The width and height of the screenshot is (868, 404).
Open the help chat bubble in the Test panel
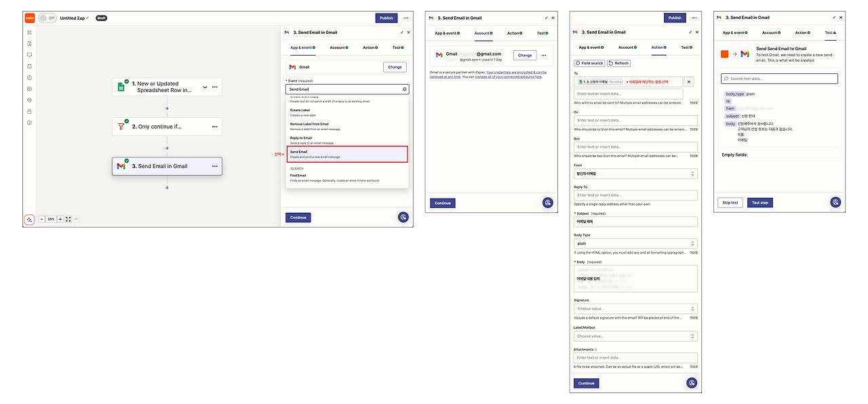(835, 202)
